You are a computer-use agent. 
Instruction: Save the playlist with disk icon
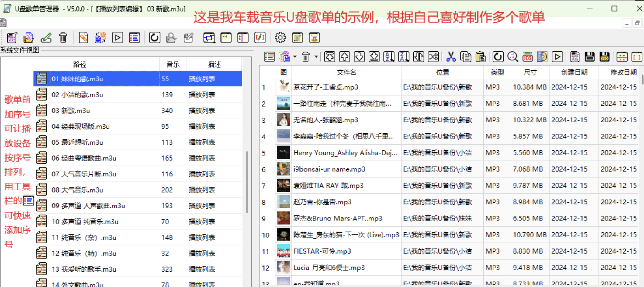tap(590, 56)
